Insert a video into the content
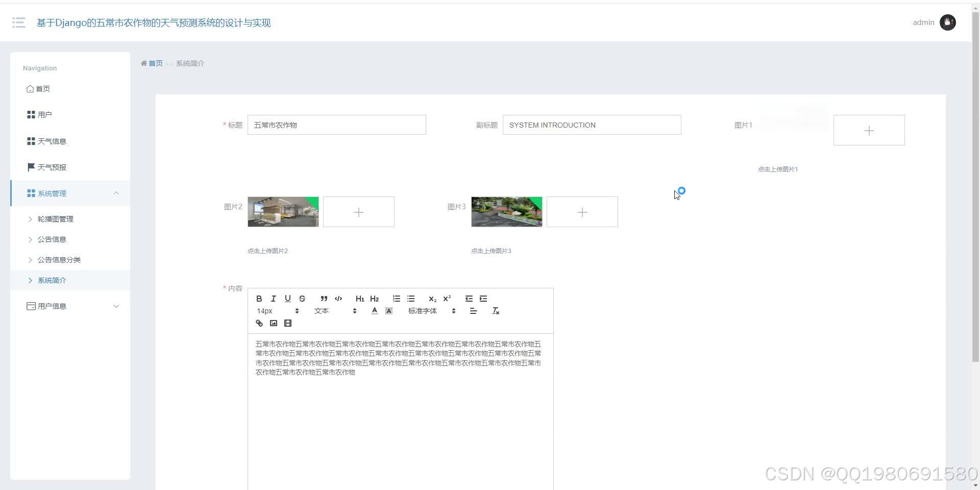This screenshot has height=490, width=980. (288, 323)
